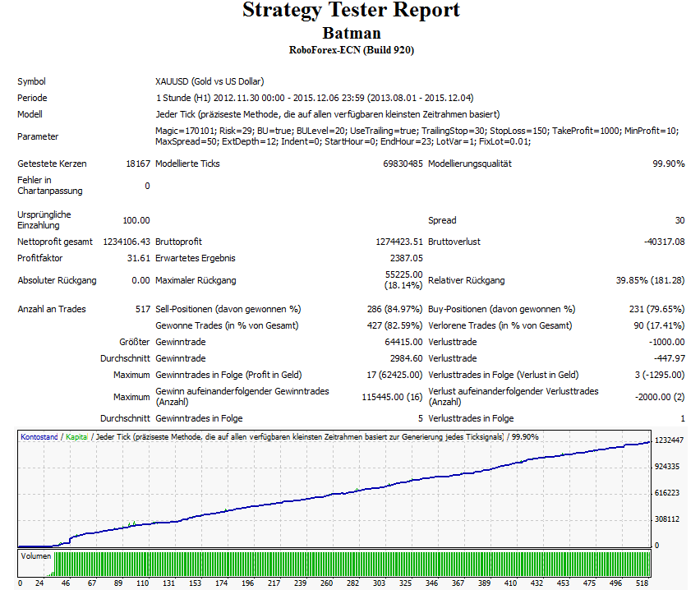Click the consecutive losses value 3 (-1295.00)
The height and width of the screenshot is (590, 700).
point(660,376)
